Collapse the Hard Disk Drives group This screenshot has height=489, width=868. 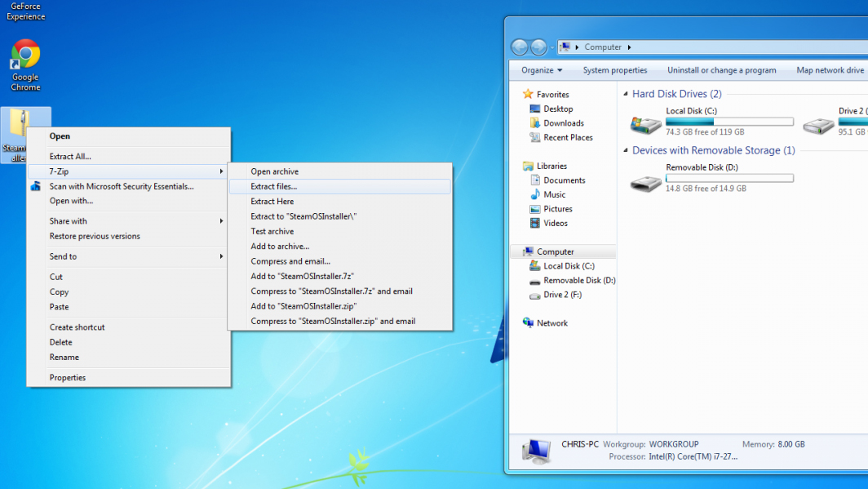[626, 94]
